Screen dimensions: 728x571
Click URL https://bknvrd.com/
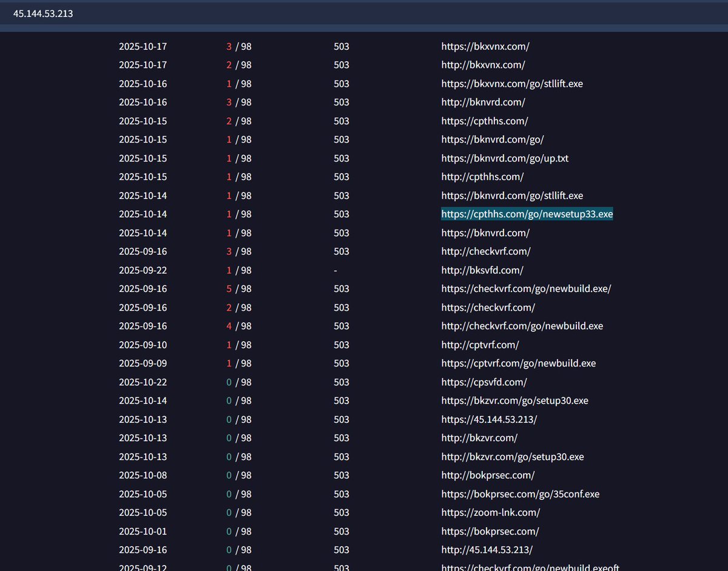pyautogui.click(x=485, y=233)
